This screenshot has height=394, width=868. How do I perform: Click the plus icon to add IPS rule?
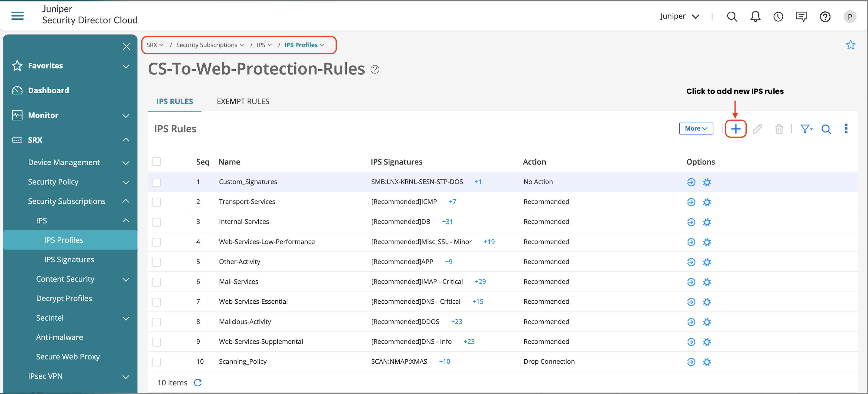tap(735, 129)
